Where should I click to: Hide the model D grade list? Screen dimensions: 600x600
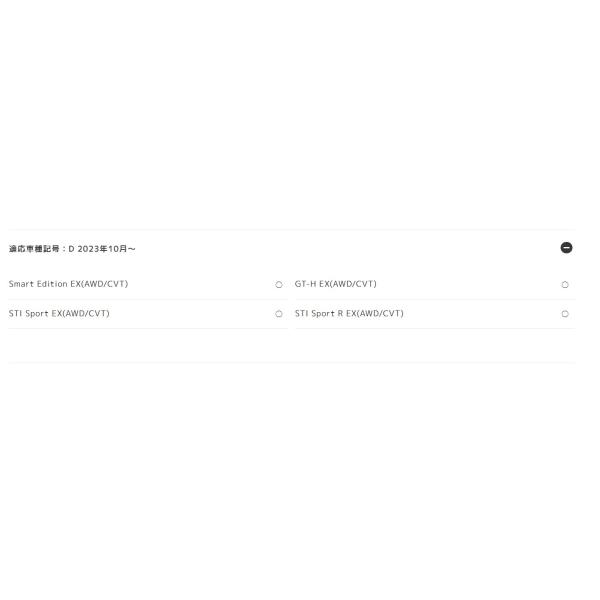(566, 248)
